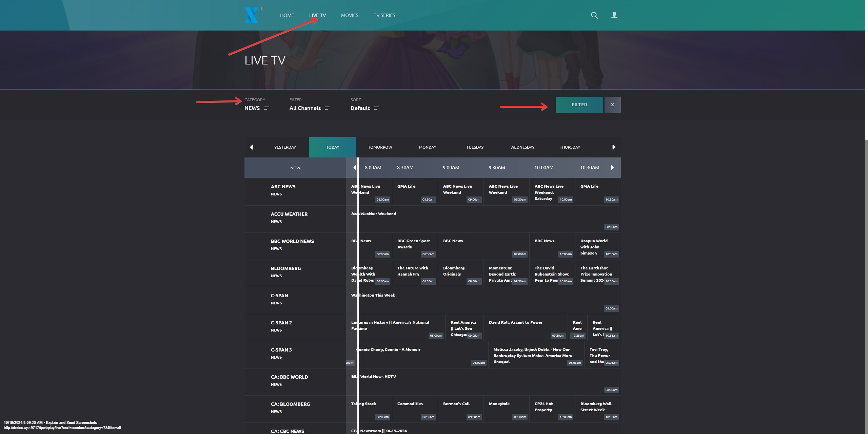The width and height of the screenshot is (868, 434).
Task: Open the HOME menu item
Action: pyautogui.click(x=287, y=15)
